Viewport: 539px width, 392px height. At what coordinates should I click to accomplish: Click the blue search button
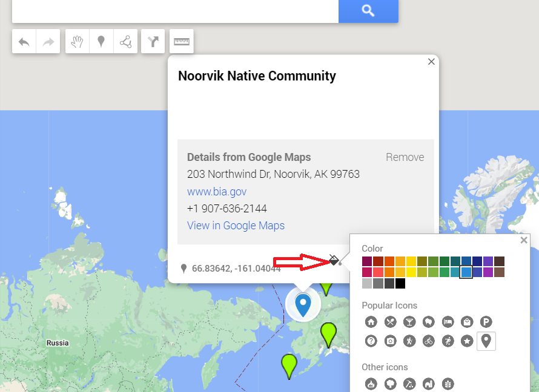[x=368, y=11]
